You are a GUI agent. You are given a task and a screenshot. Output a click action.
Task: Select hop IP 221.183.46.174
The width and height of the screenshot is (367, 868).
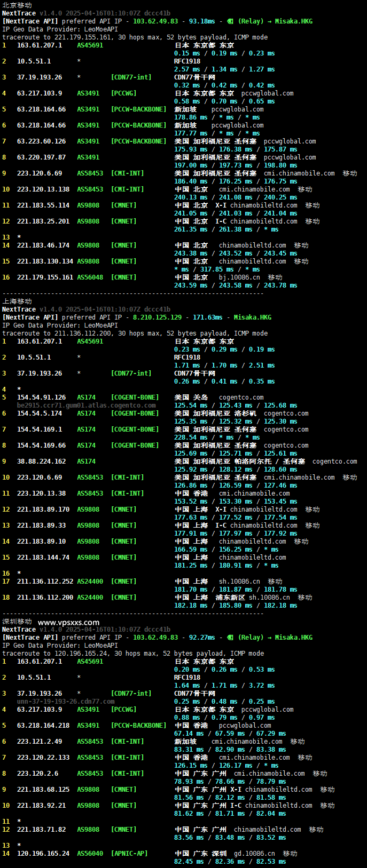click(x=43, y=245)
